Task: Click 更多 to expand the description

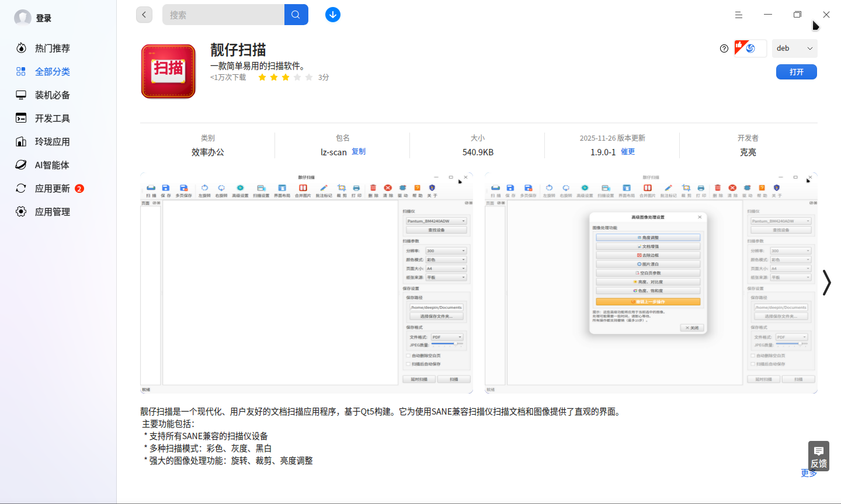Action: (x=809, y=474)
